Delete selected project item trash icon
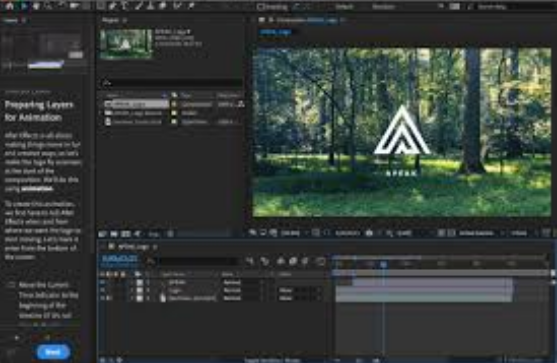 [171, 234]
